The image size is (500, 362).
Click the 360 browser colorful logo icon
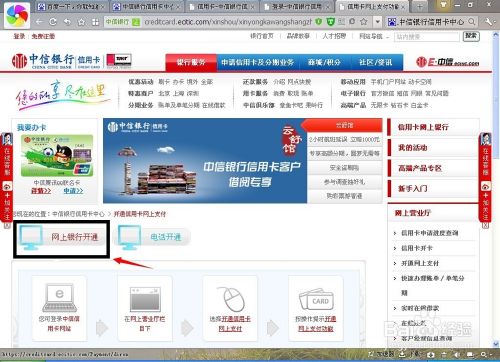(17, 14)
